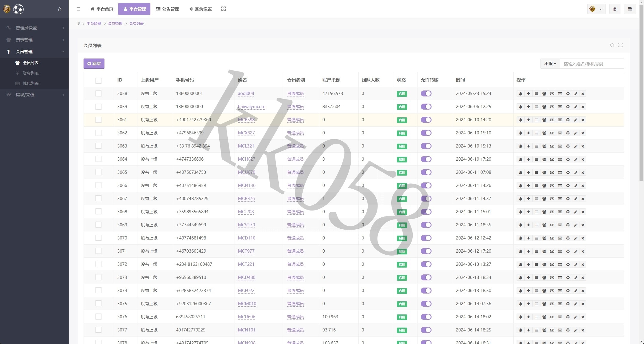Image resolution: width=644 pixels, height=344 pixels.
Task: Toggle 允许转账 switch for row 3073
Action: (426, 277)
